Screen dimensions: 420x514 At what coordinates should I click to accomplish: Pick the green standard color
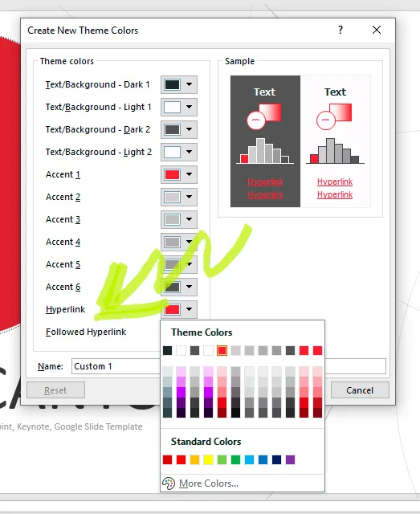(235, 459)
